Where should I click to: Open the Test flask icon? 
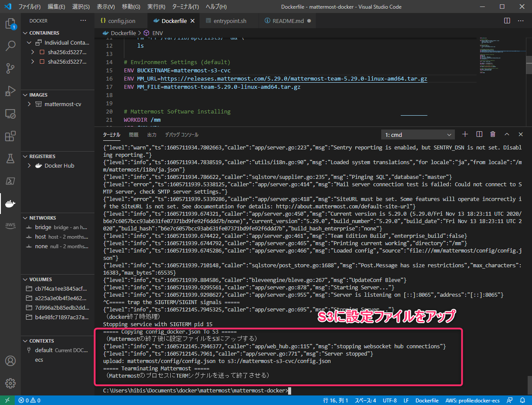(x=10, y=159)
